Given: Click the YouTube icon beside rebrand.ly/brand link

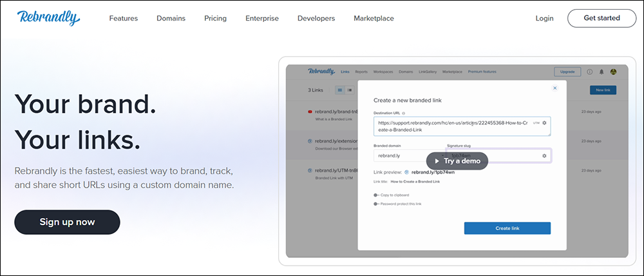Looking at the screenshot, I should (x=310, y=112).
